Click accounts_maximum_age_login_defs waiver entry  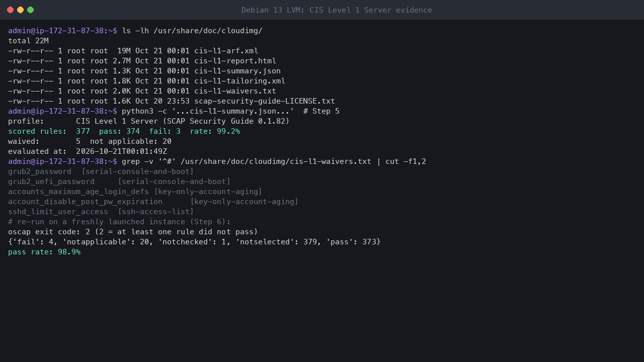tap(135, 192)
